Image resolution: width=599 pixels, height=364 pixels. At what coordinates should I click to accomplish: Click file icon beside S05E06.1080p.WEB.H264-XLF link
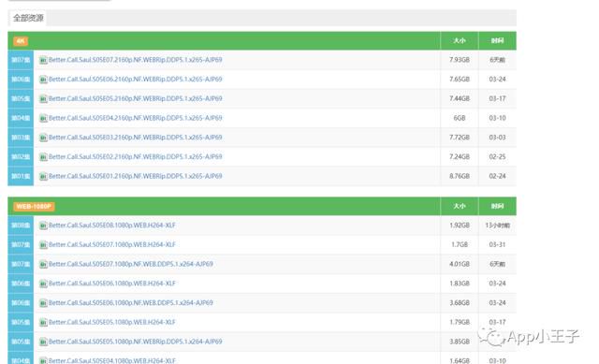tap(43, 284)
